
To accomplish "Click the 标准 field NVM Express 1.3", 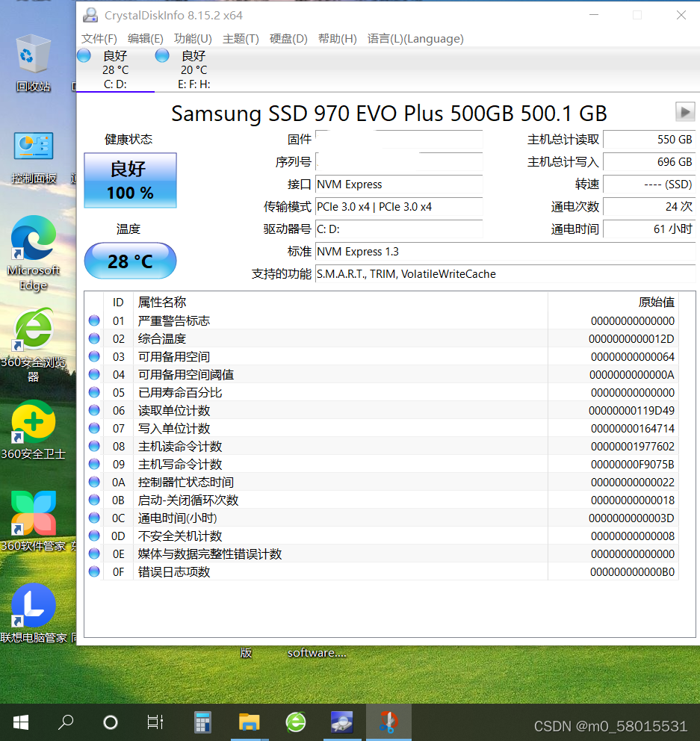I will point(505,252).
